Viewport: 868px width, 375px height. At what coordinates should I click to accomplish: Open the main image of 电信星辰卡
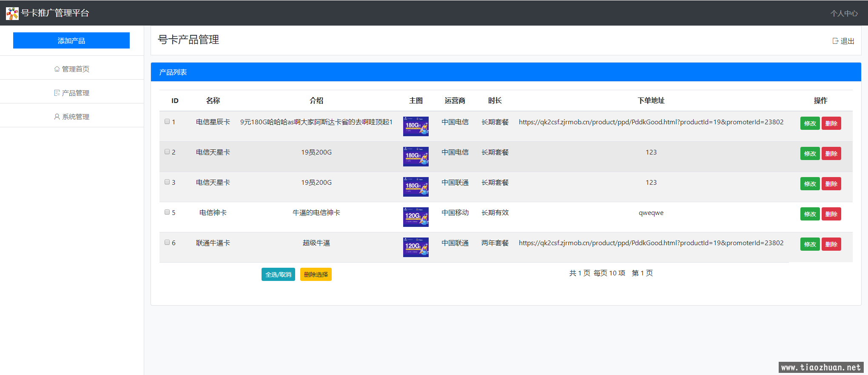416,126
